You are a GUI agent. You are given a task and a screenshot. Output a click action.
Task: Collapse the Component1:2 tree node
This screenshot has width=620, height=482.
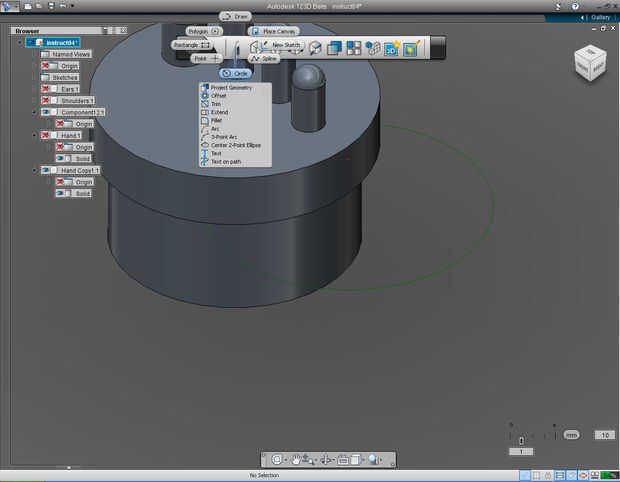(34, 113)
